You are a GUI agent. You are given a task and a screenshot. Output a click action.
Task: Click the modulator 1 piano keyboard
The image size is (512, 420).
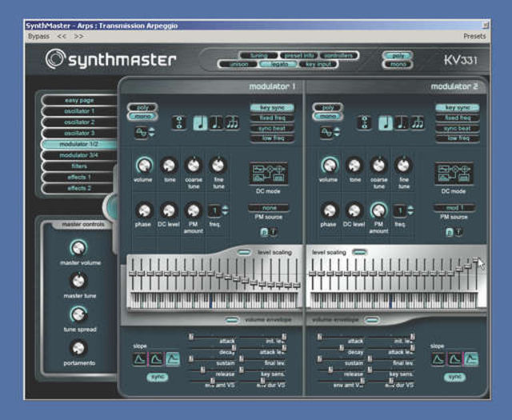pos(214,301)
